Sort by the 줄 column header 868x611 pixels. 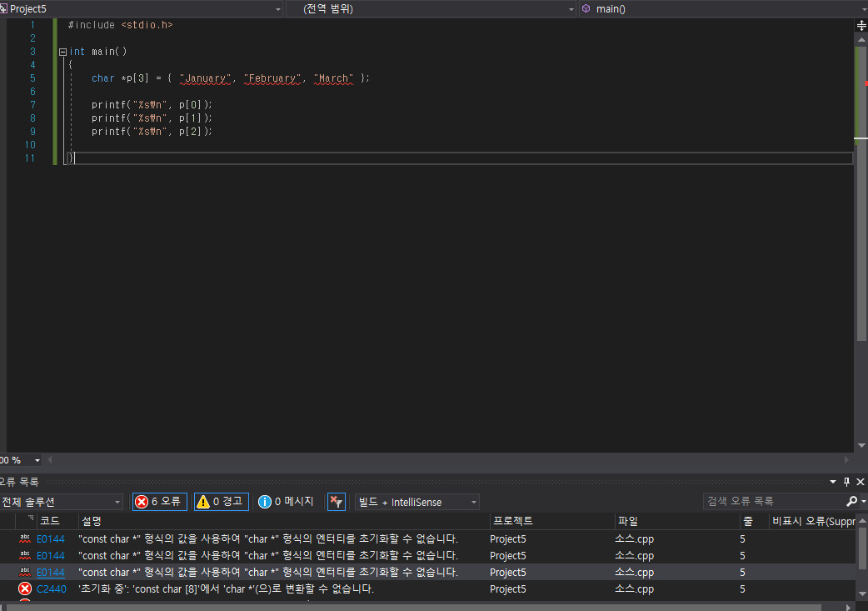coord(748,521)
